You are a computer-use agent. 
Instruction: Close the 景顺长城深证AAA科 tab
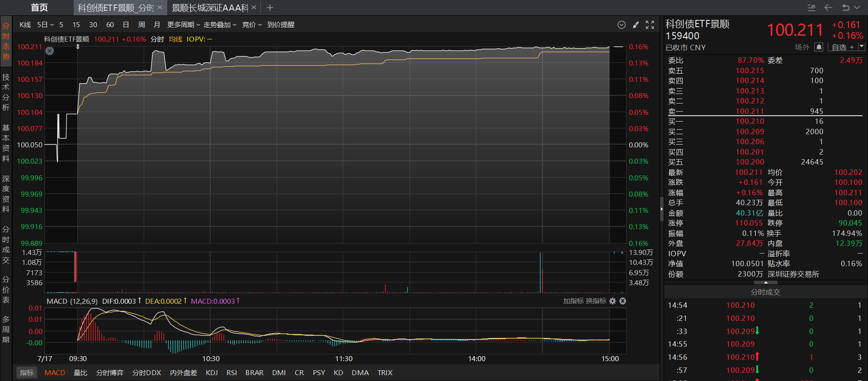pos(254,7)
